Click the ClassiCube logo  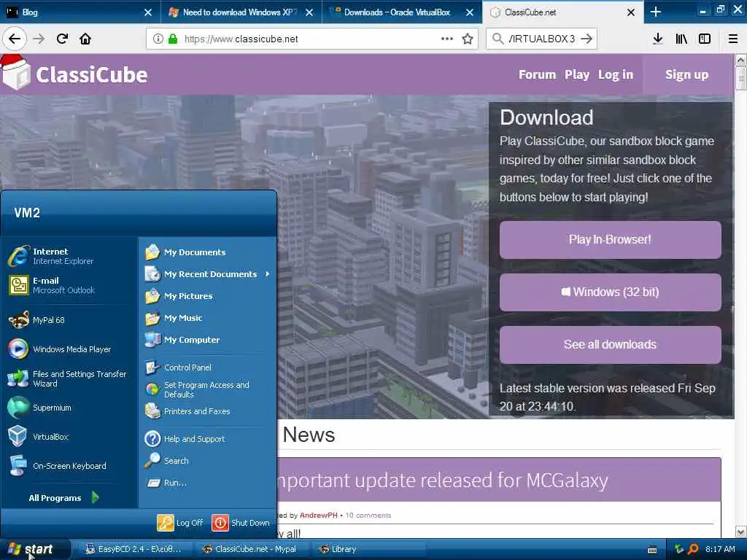(x=75, y=74)
